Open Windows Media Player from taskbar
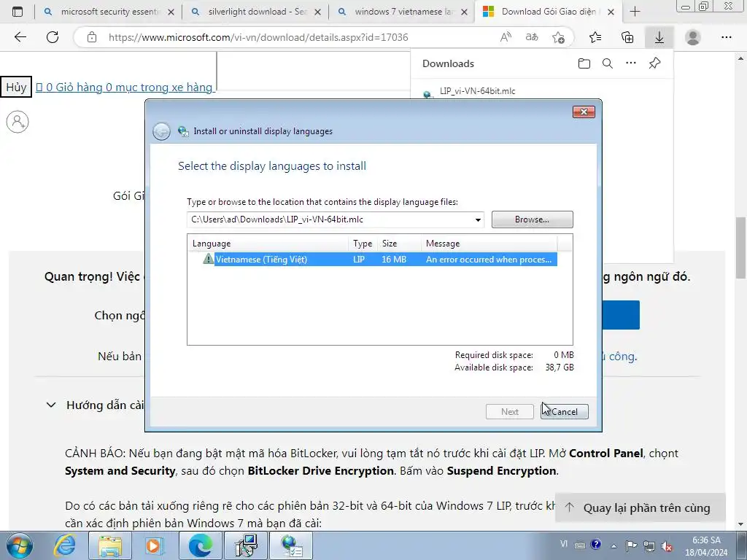Image resolution: width=747 pixels, height=560 pixels. pyautogui.click(x=155, y=545)
